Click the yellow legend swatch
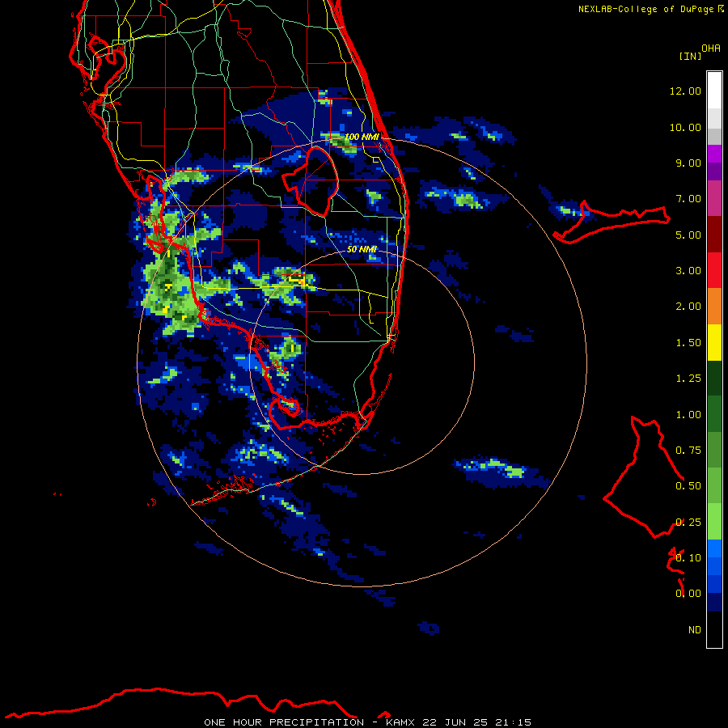This screenshot has width=728, height=728. click(714, 342)
